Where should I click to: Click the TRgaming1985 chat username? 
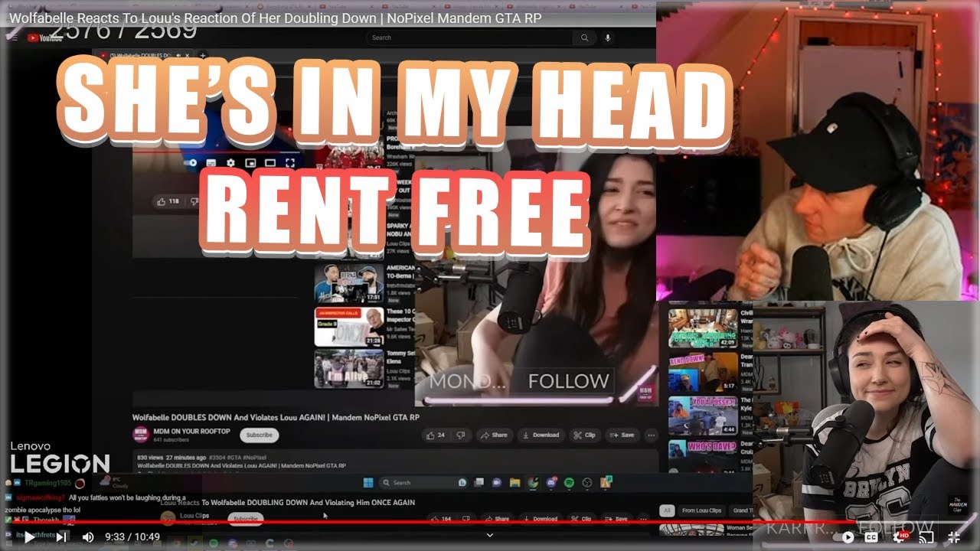(x=47, y=484)
